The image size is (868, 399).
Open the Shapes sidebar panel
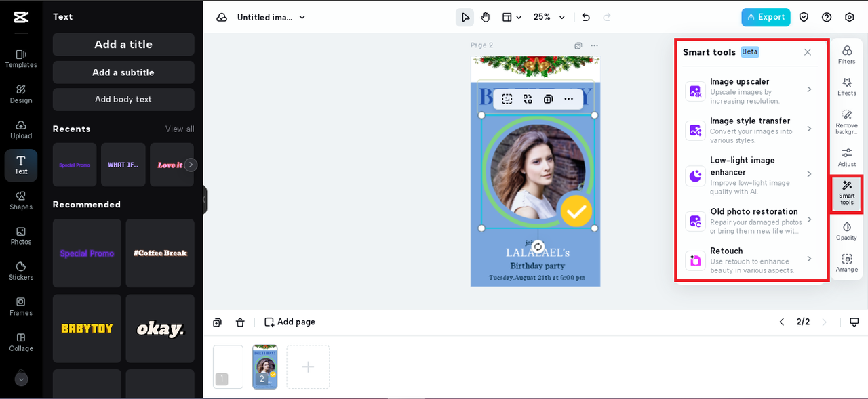click(21, 201)
